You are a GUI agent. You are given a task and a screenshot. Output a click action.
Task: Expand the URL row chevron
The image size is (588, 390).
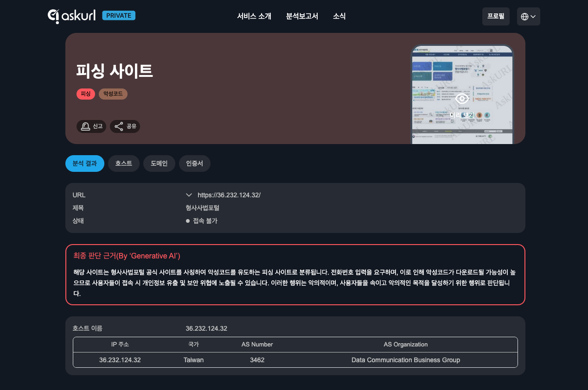click(189, 195)
